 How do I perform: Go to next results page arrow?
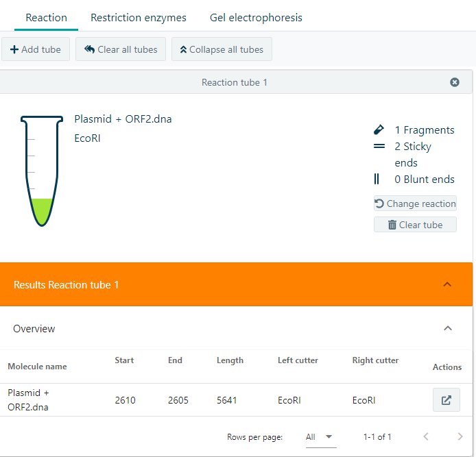pyautogui.click(x=460, y=436)
